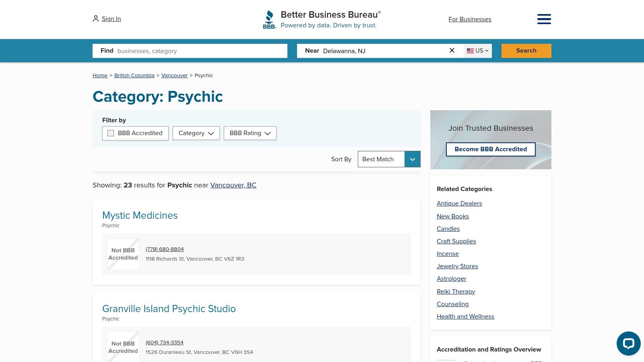Screen dimensions: 644x362
Task: Open the hamburger navigation menu
Action: pyautogui.click(x=544, y=19)
